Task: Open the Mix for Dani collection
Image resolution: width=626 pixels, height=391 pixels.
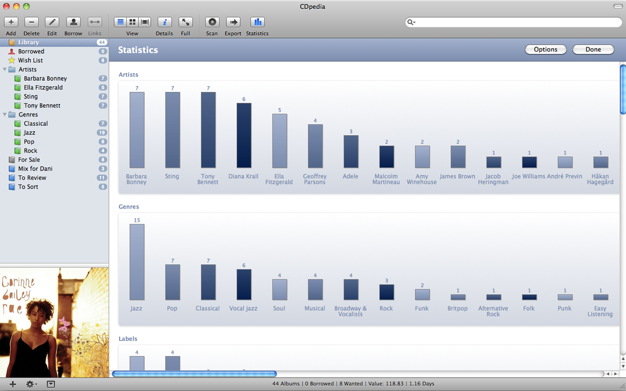Action: pyautogui.click(x=54, y=169)
